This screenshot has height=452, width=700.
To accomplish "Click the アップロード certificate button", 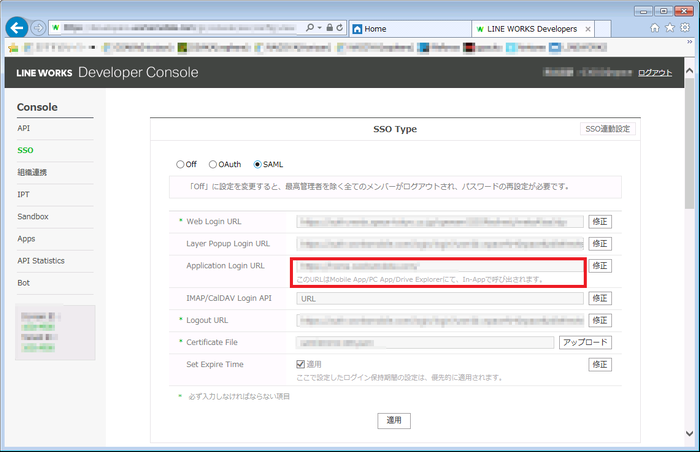I will [x=585, y=343].
